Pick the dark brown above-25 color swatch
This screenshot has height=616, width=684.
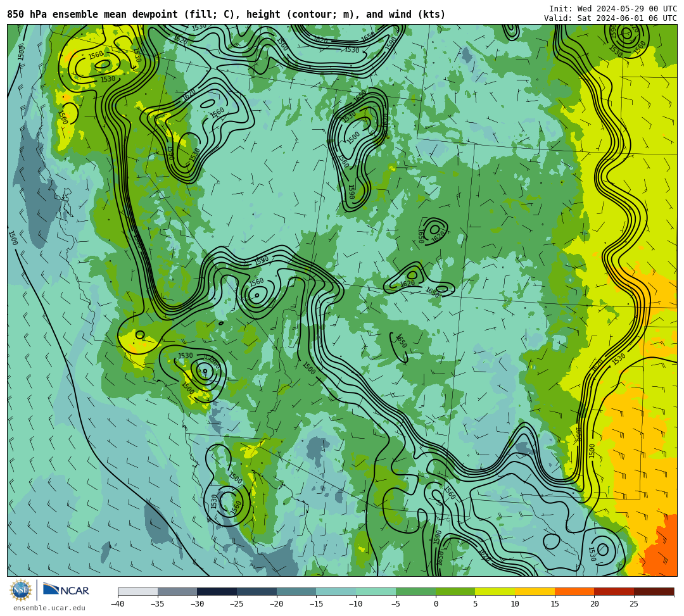pyautogui.click(x=654, y=591)
